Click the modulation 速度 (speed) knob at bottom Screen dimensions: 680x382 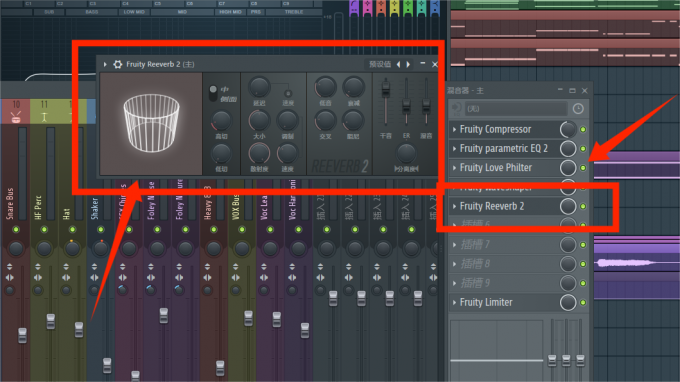click(287, 153)
